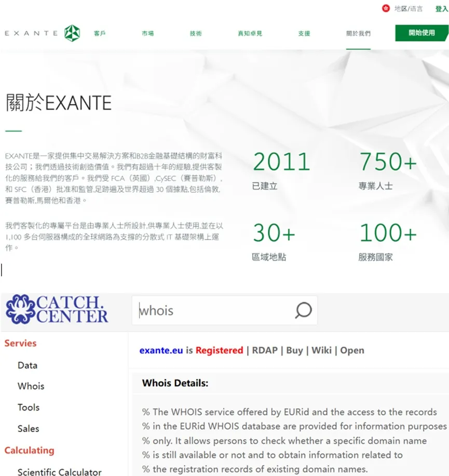Open Scientific Calculator in the sidebar
Viewport: 449px width, 476px height.
tap(59, 472)
